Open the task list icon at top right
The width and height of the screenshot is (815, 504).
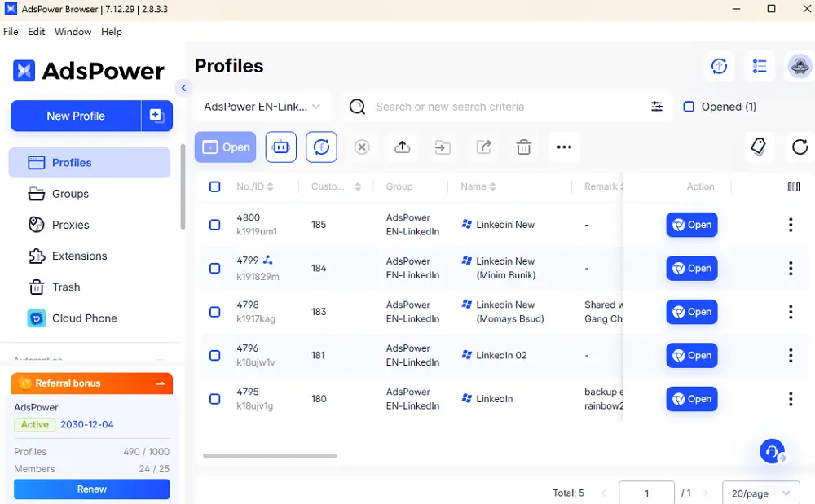click(760, 67)
